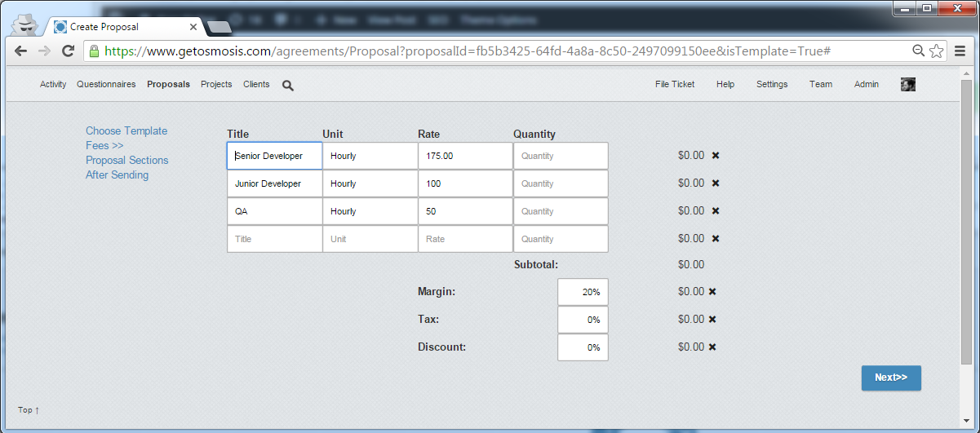The height and width of the screenshot is (433, 980).
Task: Focus the empty Unit field
Action: 370,239
